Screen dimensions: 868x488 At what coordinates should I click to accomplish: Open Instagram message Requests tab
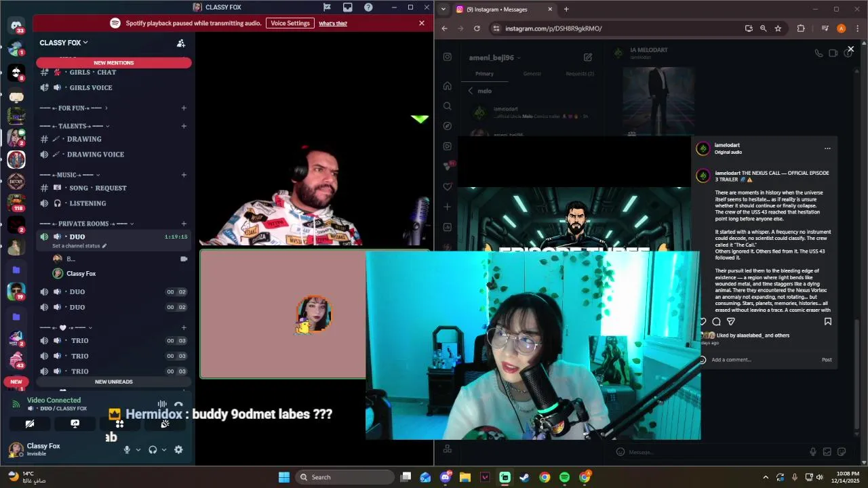[580, 74]
